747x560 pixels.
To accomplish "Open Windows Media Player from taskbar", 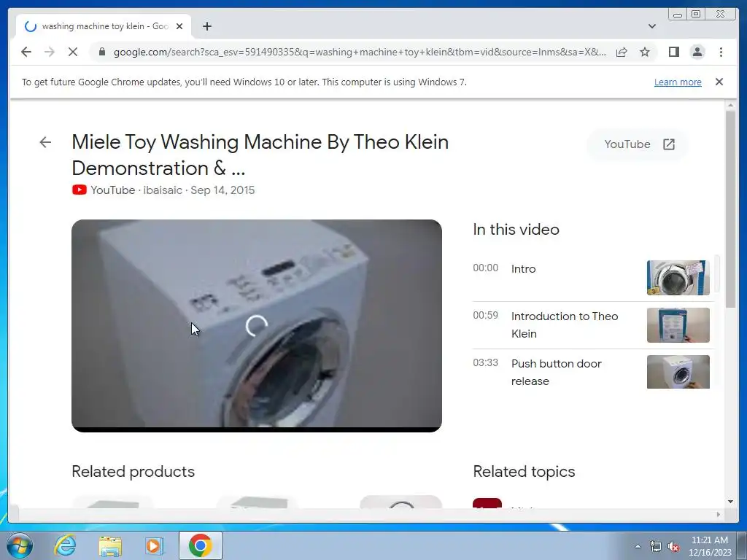I will pyautogui.click(x=155, y=545).
